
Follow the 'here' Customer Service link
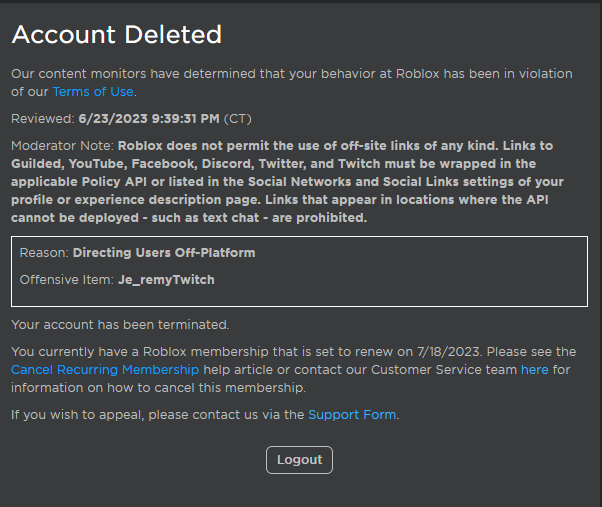pos(534,370)
